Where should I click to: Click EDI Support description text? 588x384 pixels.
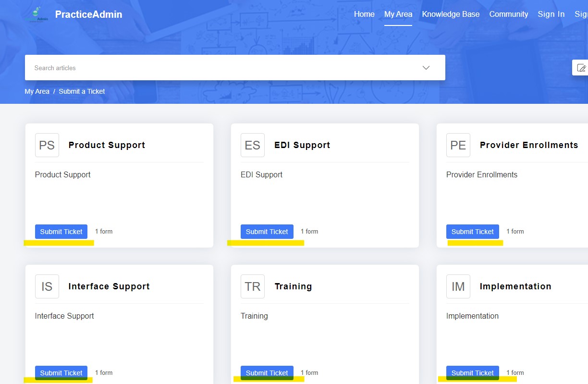pos(261,175)
